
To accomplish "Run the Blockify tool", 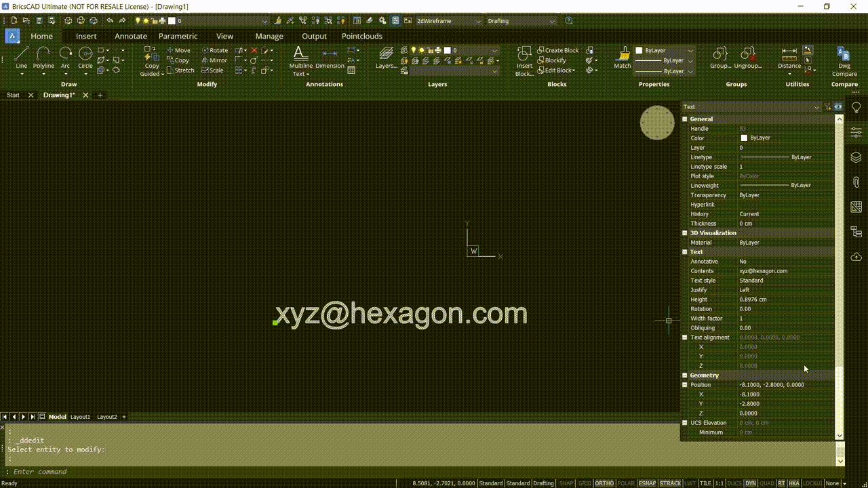I will [x=551, y=60].
